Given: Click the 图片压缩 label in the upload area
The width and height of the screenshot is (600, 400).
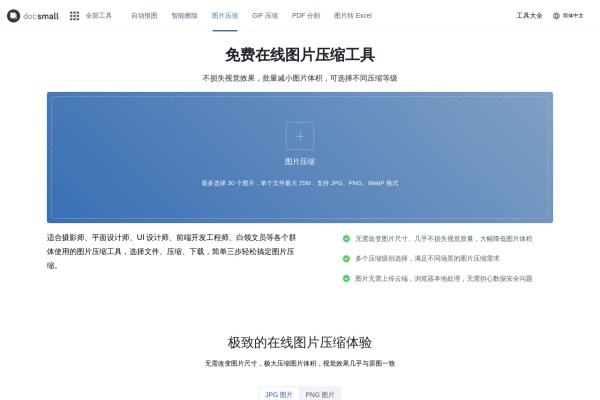Looking at the screenshot, I should pos(300,161).
